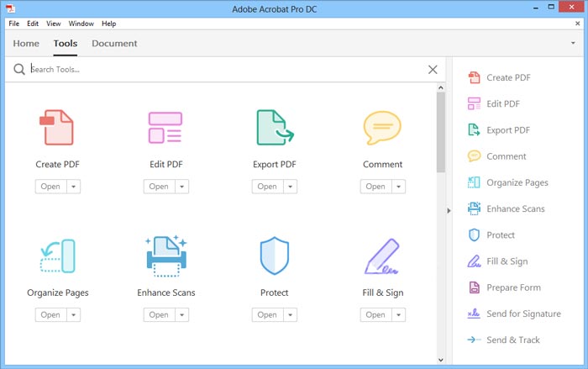The image size is (588, 369).
Task: Click the scrollbar up arrow in tools list
Action: (441, 87)
